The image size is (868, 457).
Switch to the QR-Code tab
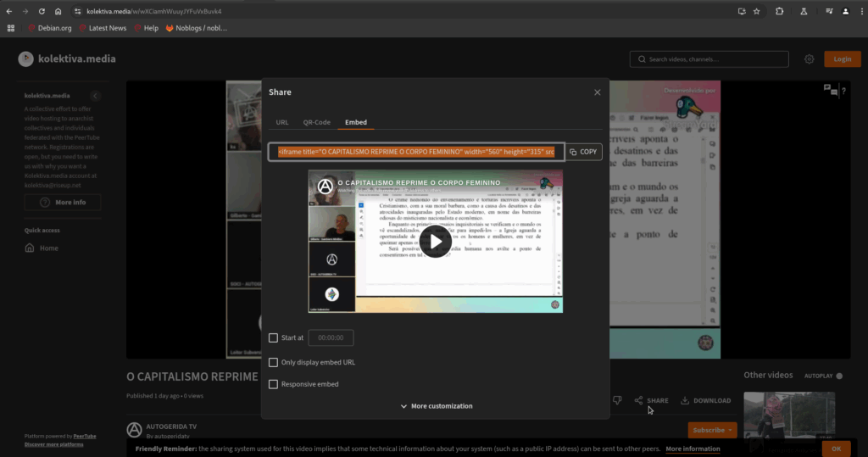[x=317, y=122]
